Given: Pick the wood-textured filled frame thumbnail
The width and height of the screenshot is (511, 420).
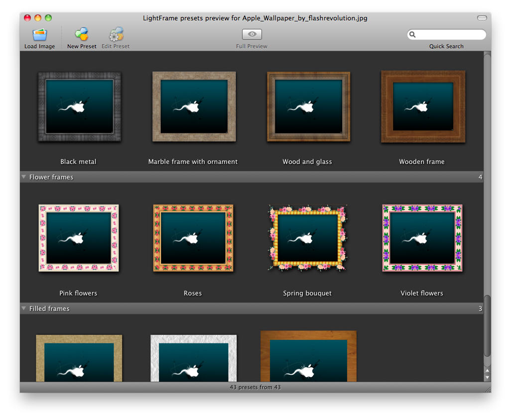Looking at the screenshot, I should pyautogui.click(x=308, y=356).
